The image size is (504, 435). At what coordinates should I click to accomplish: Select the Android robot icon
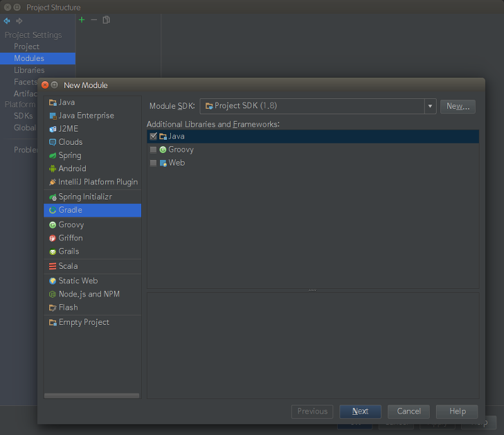coord(53,169)
